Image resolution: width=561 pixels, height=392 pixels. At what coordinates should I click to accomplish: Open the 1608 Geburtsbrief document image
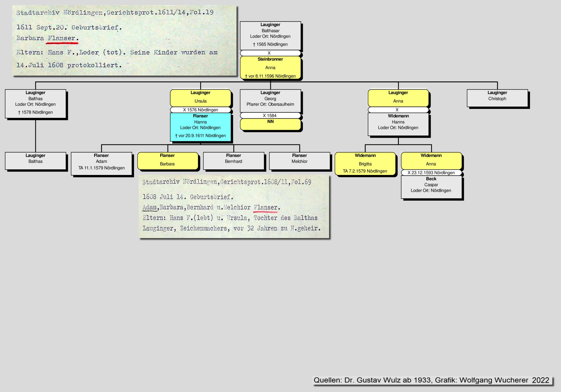234,206
